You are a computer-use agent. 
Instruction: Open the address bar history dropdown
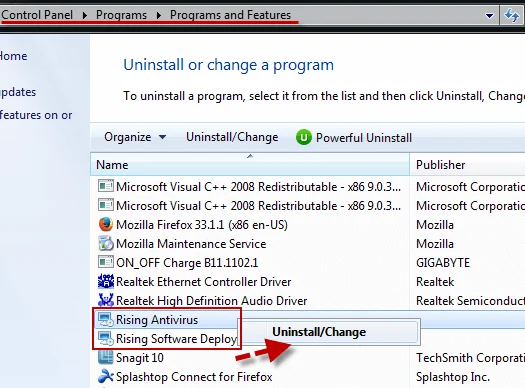click(489, 15)
